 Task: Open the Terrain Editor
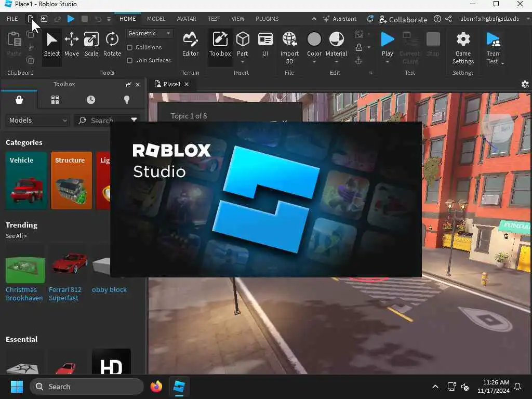190,45
